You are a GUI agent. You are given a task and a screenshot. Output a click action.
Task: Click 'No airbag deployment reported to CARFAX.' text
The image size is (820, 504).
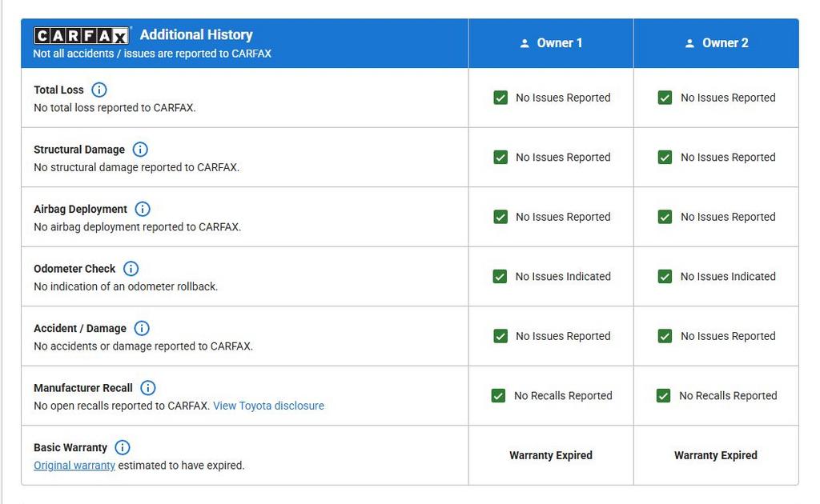point(138,227)
